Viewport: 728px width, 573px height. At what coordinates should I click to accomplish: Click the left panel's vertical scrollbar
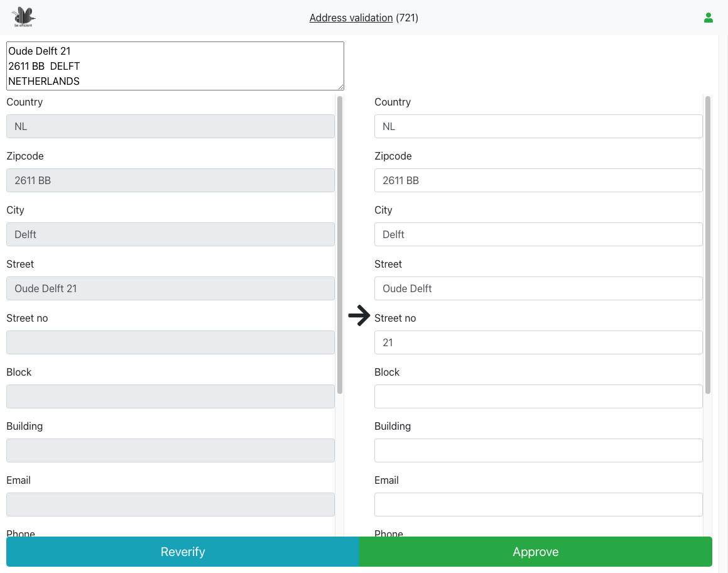coord(340,245)
